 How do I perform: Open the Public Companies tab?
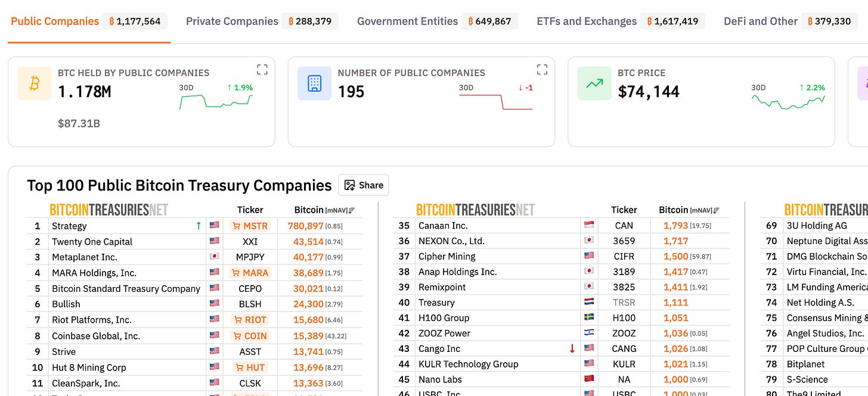pos(89,21)
